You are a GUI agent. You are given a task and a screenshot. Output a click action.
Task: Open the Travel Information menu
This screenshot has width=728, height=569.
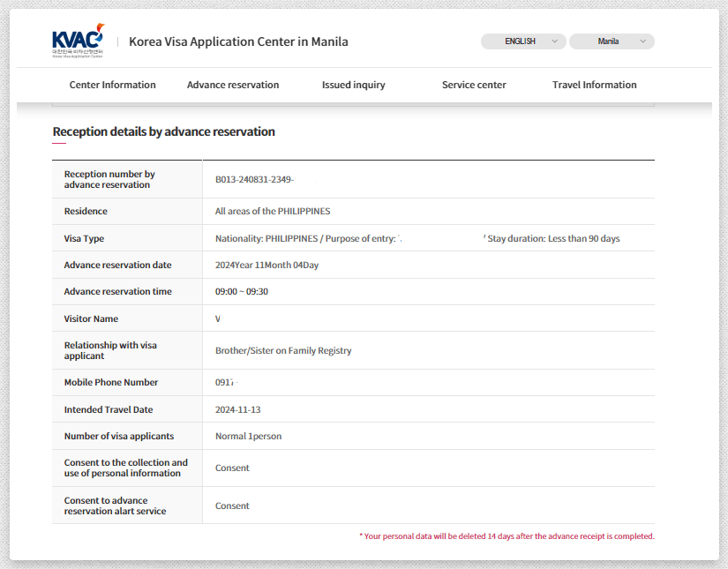(x=594, y=85)
